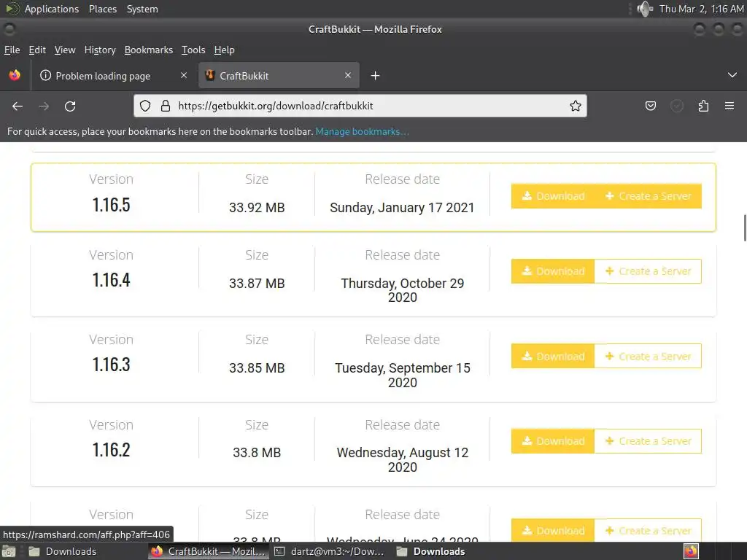The height and width of the screenshot is (560, 747).
Task: Open the Places menu in the top panel
Action: [103, 9]
